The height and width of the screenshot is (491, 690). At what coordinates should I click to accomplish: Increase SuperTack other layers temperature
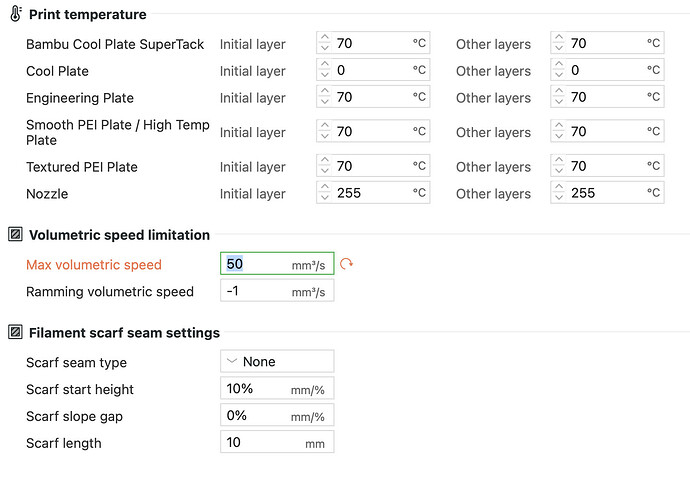click(x=559, y=38)
